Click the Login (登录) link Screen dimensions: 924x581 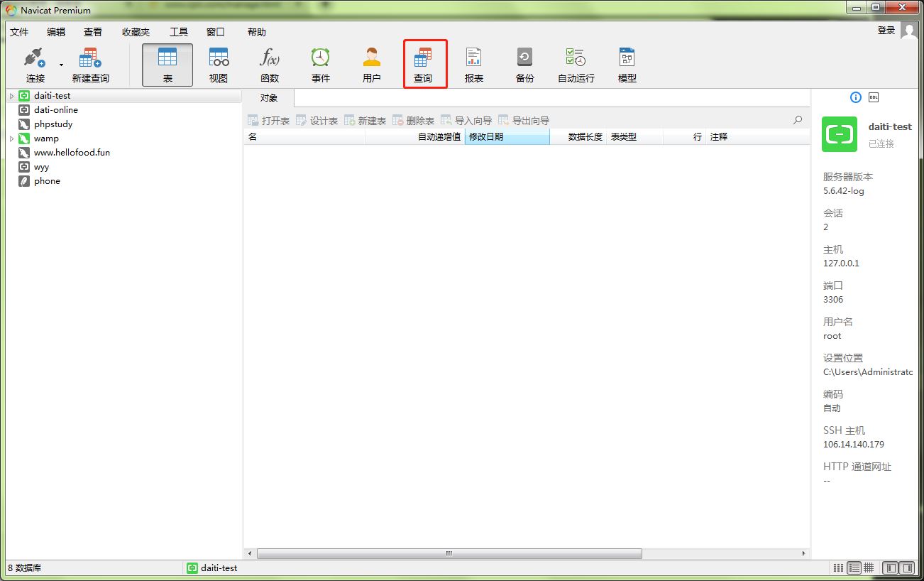(x=886, y=31)
